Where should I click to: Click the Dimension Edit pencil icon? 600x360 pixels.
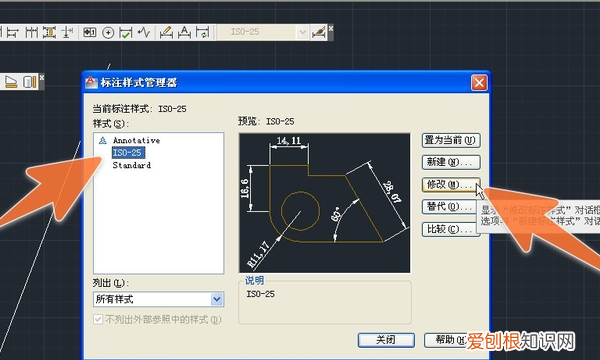(166, 33)
